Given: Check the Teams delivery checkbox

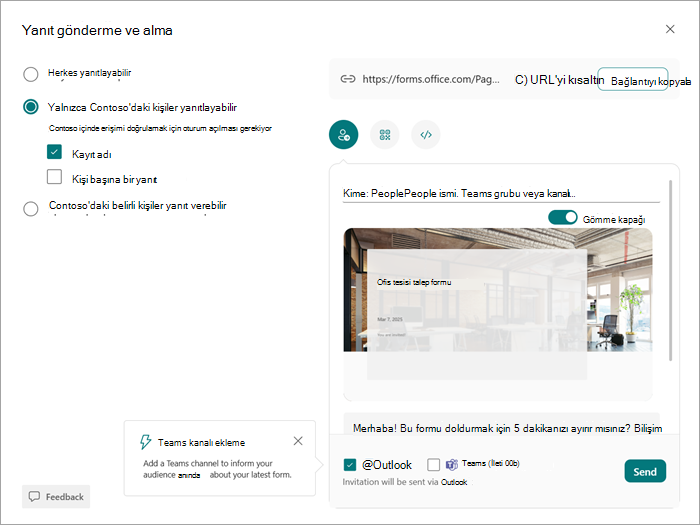Looking at the screenshot, I should click(433, 465).
